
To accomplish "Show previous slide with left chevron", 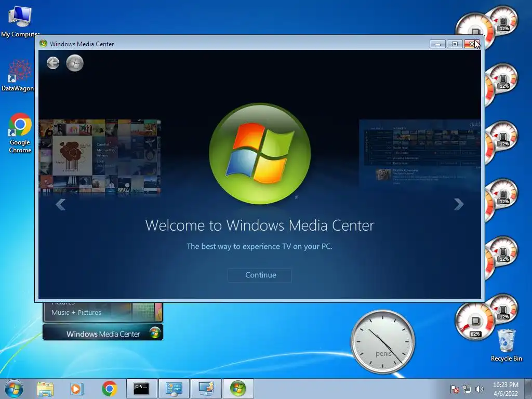I will 61,204.
